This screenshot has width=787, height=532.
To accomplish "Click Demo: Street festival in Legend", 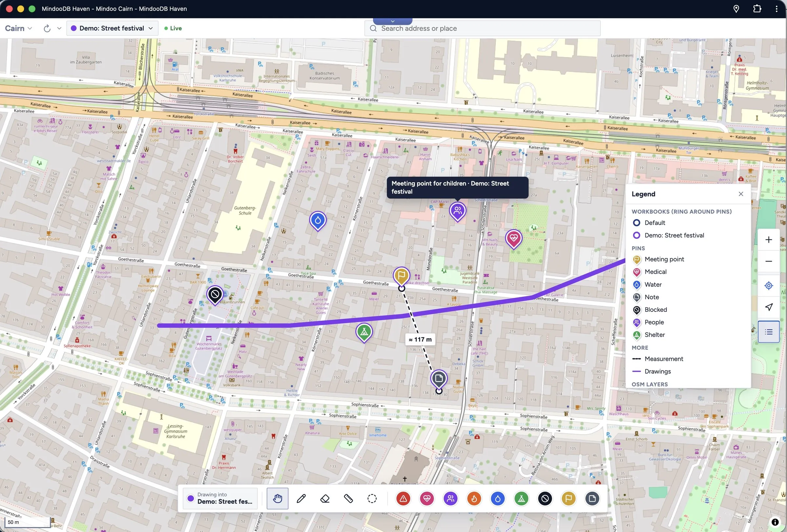I will [668, 235].
